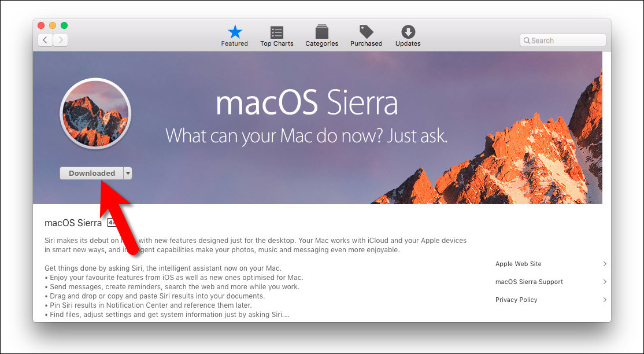
Task: Click the forward navigation arrow
Action: [60, 40]
